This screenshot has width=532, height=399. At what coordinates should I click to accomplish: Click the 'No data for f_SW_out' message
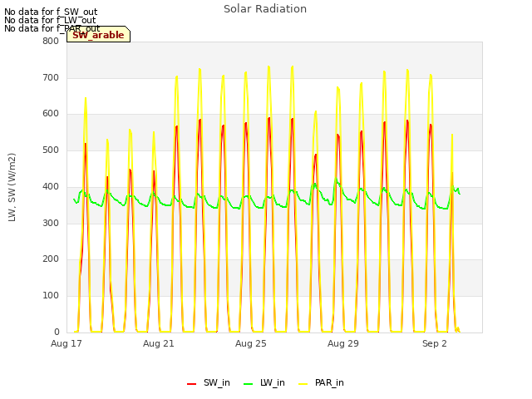tap(51, 12)
